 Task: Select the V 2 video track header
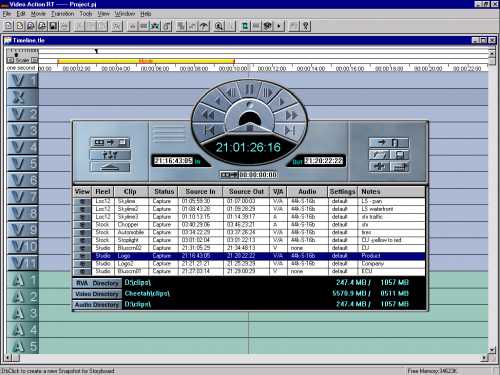pyautogui.click(x=23, y=114)
